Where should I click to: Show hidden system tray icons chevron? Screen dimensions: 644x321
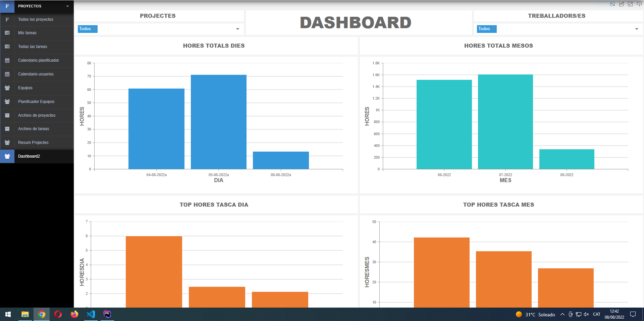tap(562, 314)
